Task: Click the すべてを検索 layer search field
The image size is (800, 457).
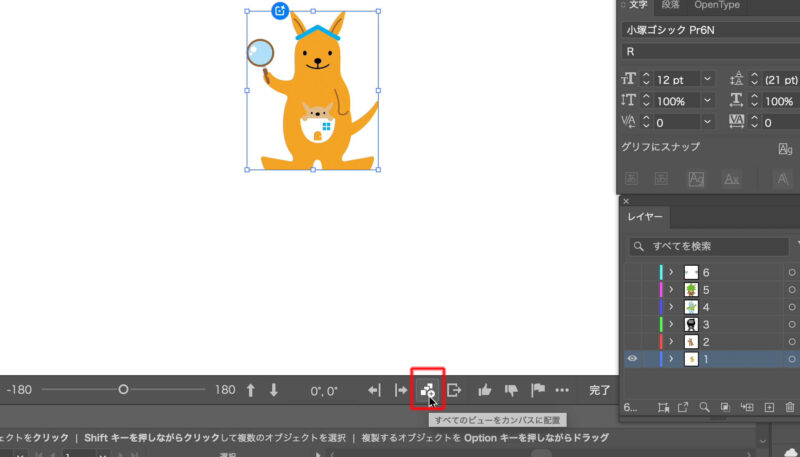Action: [x=709, y=246]
